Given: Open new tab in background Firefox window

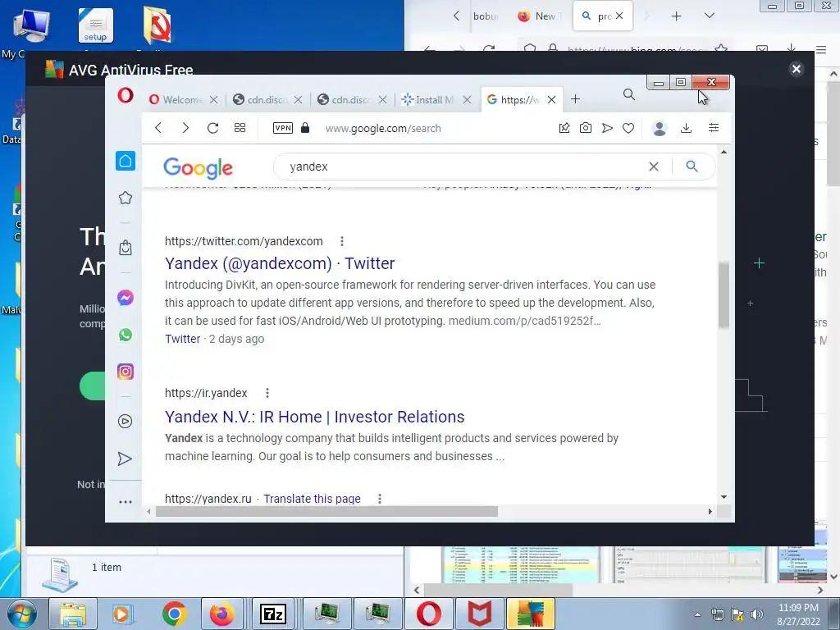Looking at the screenshot, I should [676, 16].
